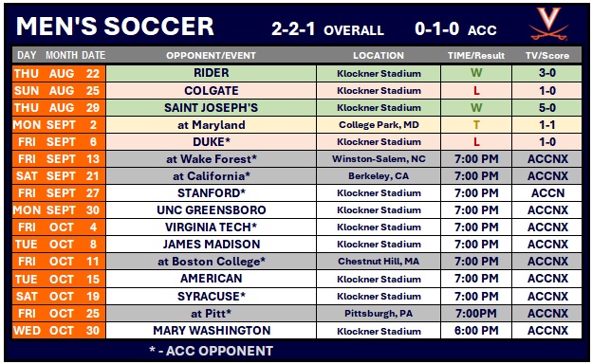Click the green W result for Saint Joseph's
The image size is (592, 364).
coord(476,108)
